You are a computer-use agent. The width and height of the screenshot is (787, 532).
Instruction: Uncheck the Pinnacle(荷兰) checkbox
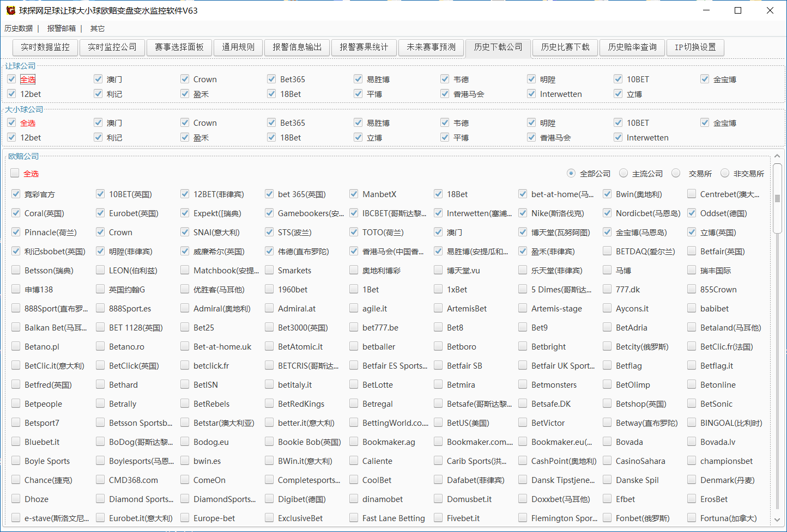pos(16,232)
